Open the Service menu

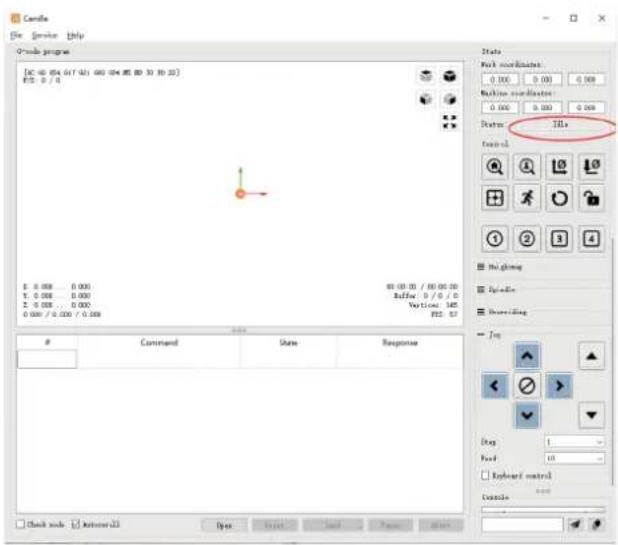point(45,35)
